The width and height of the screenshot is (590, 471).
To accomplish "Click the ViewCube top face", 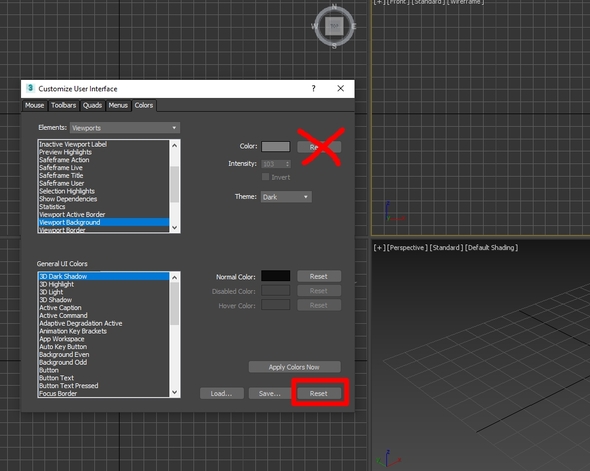I will tap(334, 26).
